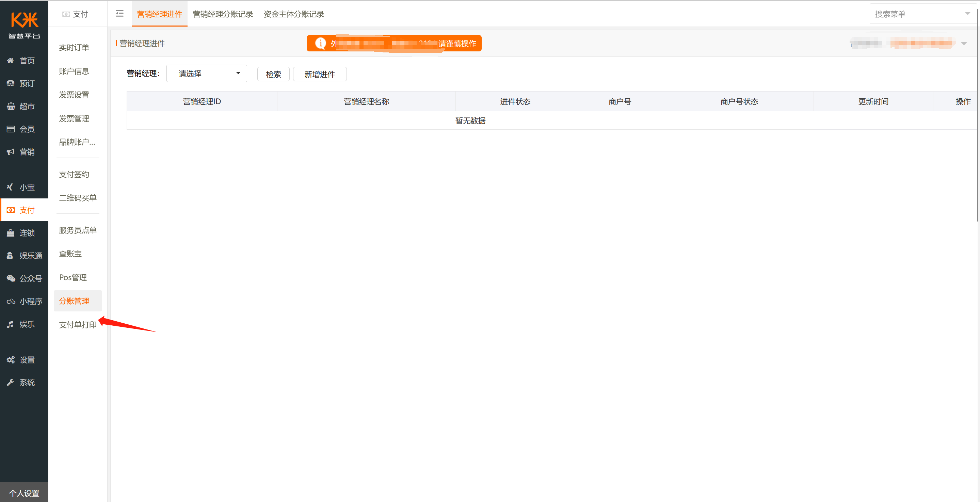Click the 检索 search button
Viewport: 980px width, 502px height.
point(274,74)
